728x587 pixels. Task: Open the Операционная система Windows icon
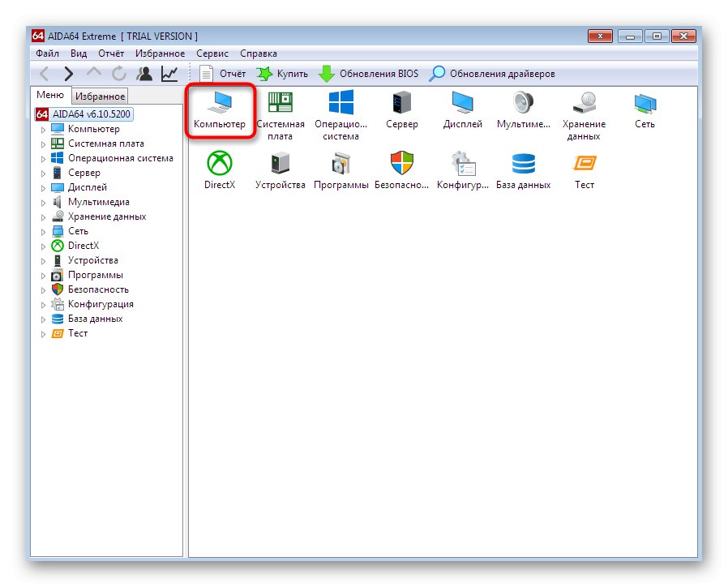click(x=340, y=115)
